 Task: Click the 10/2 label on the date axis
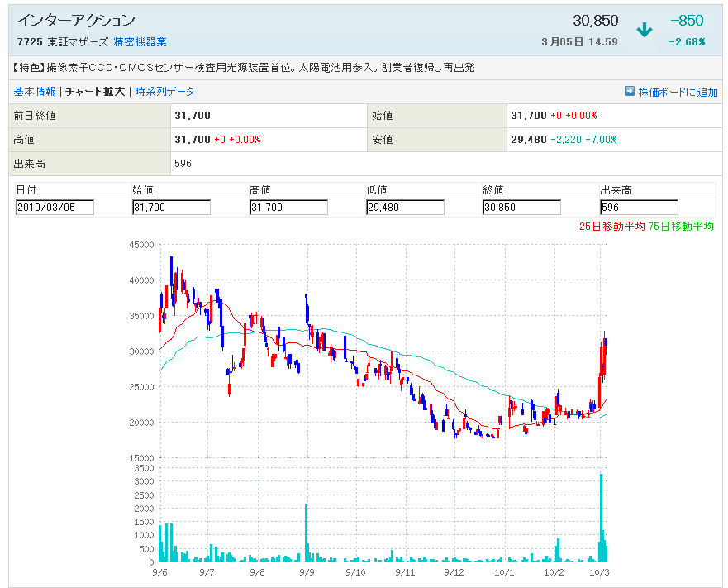click(554, 571)
